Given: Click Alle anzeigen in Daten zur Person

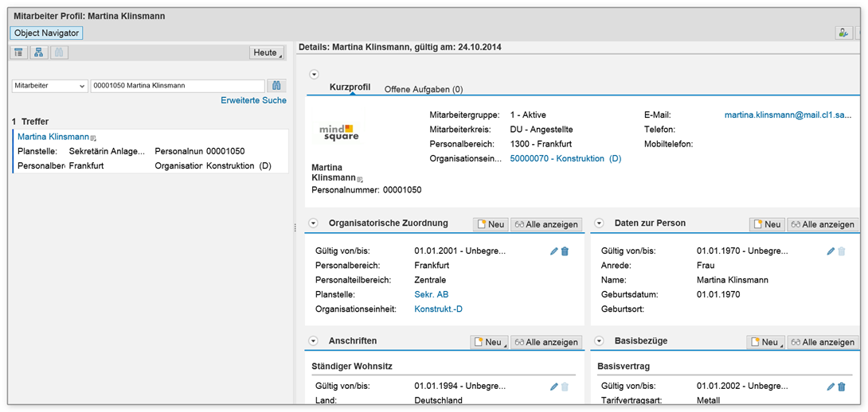Looking at the screenshot, I should 823,224.
